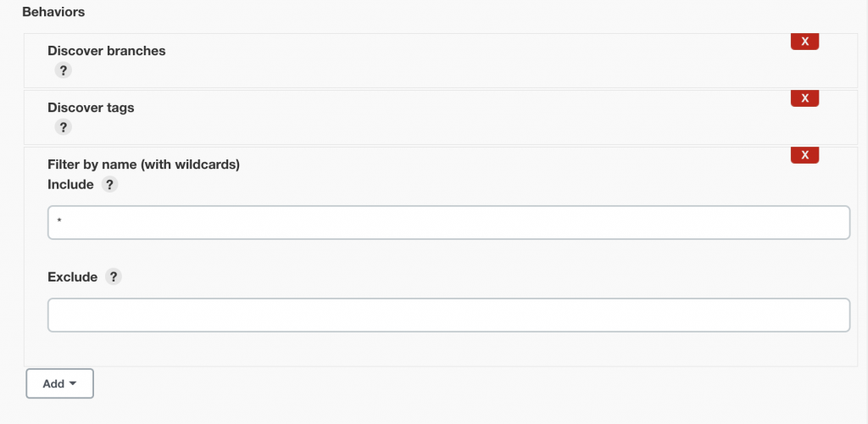Click the Include field label
This screenshot has height=424, width=868.
click(70, 184)
